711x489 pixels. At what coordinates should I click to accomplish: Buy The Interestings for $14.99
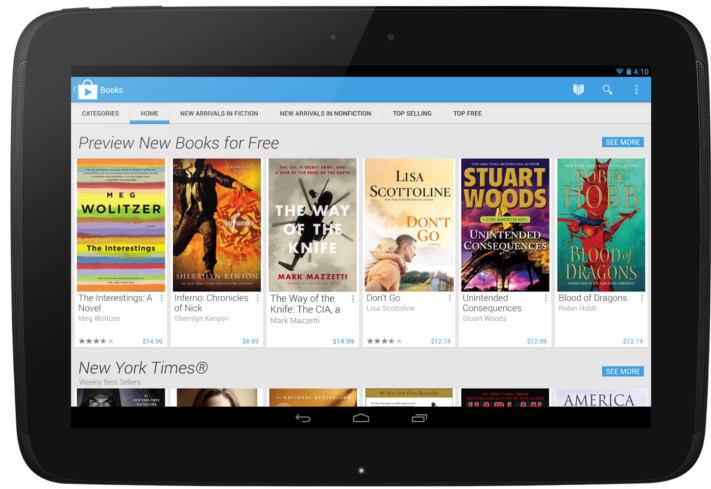pyautogui.click(x=152, y=341)
